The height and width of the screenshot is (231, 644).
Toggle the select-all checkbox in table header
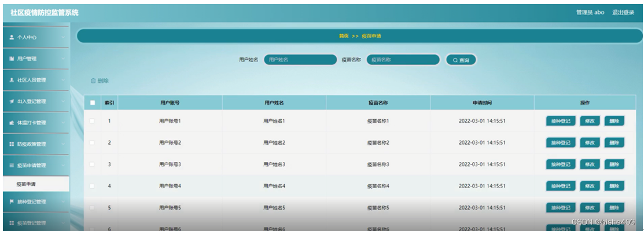93,102
